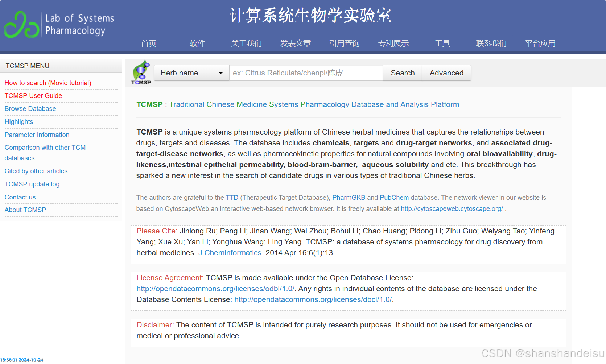Open the Cited by other articles link
This screenshot has width=606, height=364.
pyautogui.click(x=36, y=171)
